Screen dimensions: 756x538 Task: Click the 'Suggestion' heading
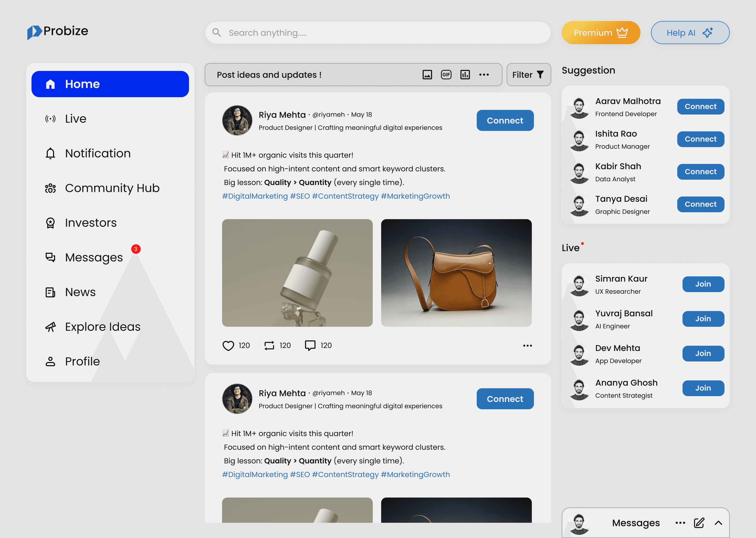[589, 70]
